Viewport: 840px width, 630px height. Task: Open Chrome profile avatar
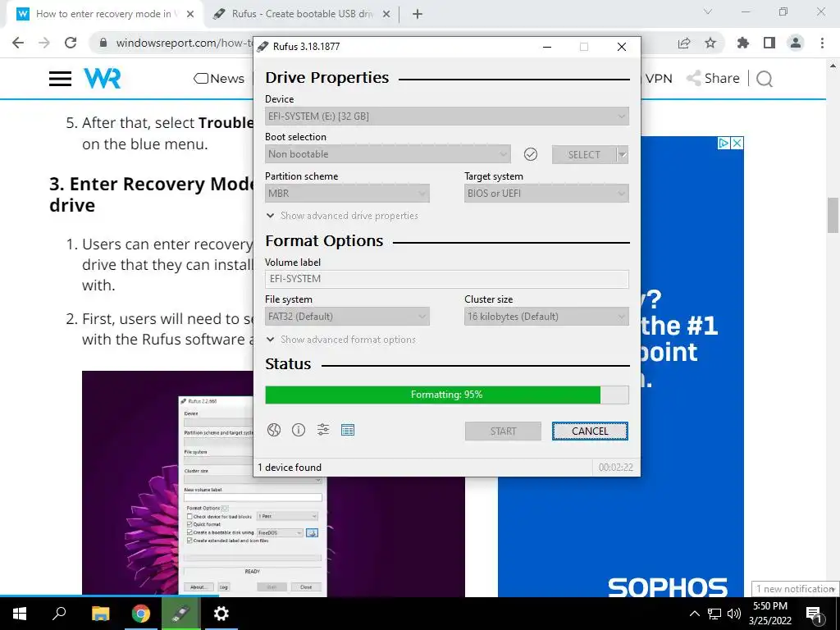point(796,43)
